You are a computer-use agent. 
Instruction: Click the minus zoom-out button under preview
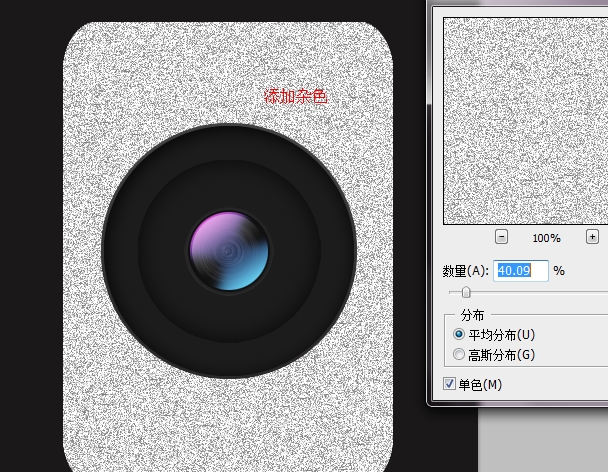pyautogui.click(x=501, y=237)
